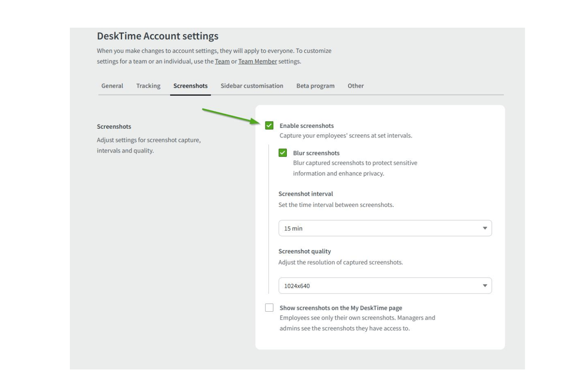Click the Screenshots section title on left

114,127
